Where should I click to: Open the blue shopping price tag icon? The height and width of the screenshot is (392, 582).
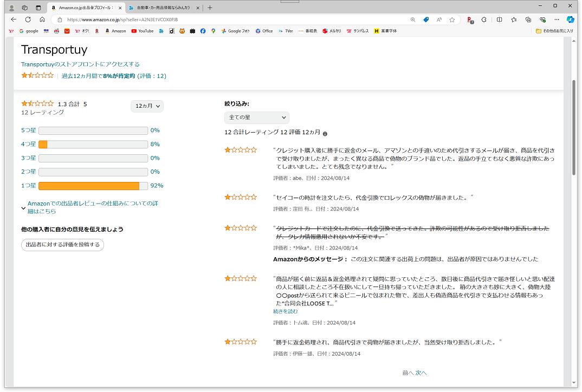(x=426, y=19)
